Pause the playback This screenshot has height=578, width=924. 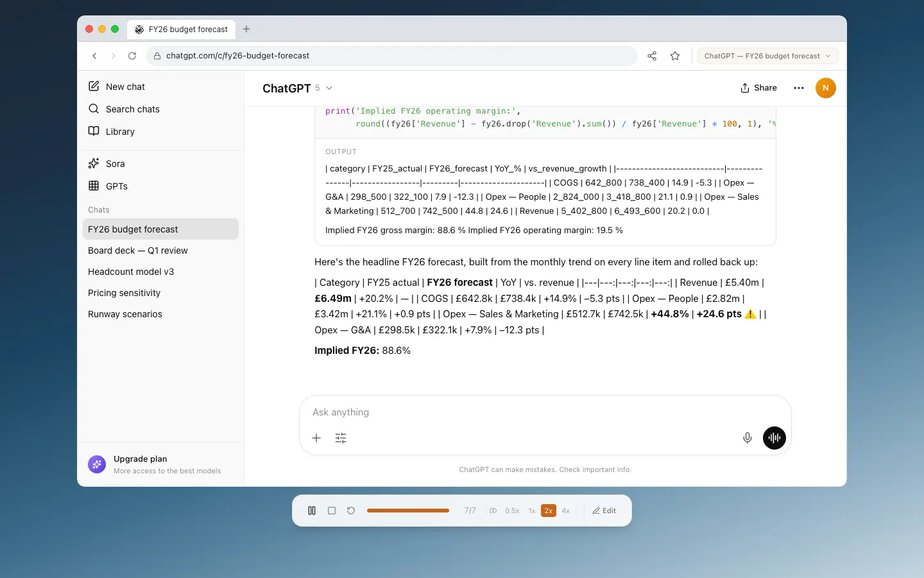click(312, 511)
